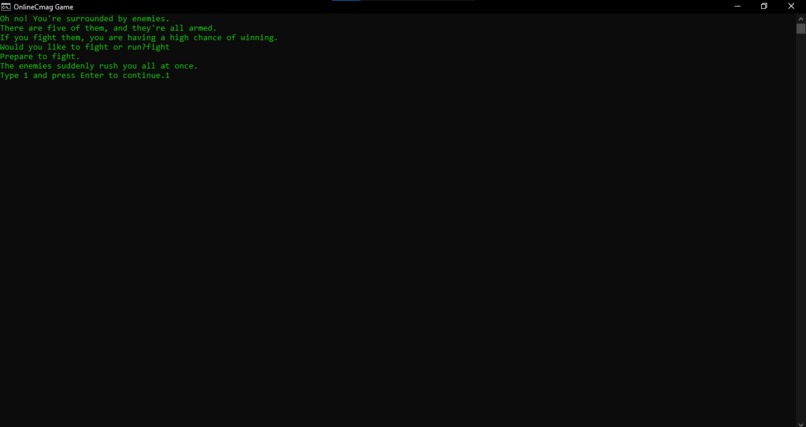
Task: Click the scrollbar up arrow
Action: [x=801, y=18]
